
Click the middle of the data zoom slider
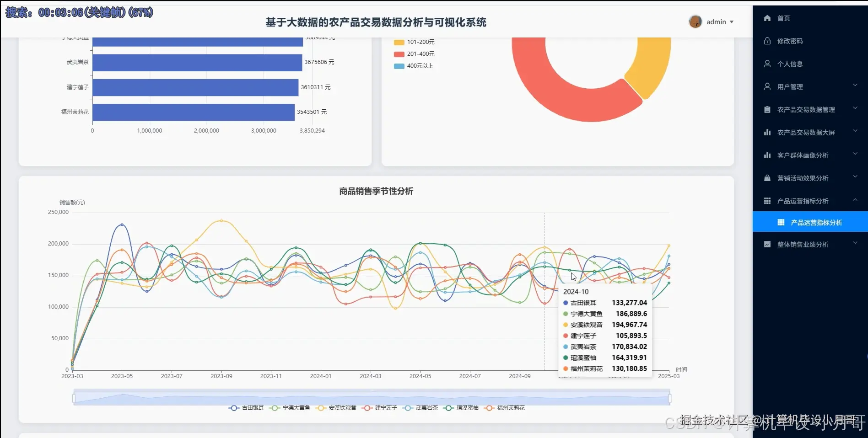click(x=372, y=398)
